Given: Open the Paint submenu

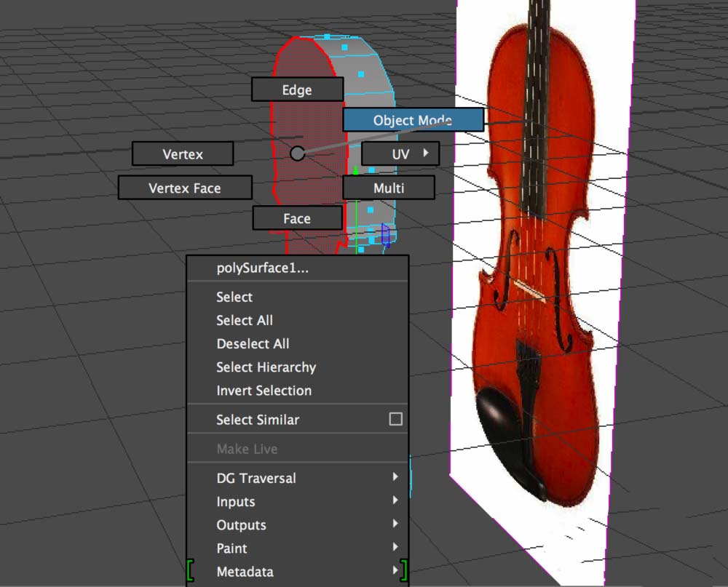Looking at the screenshot, I should 232,548.
